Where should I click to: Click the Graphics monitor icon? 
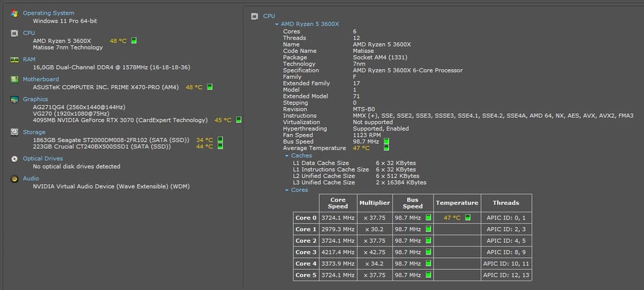(14, 99)
